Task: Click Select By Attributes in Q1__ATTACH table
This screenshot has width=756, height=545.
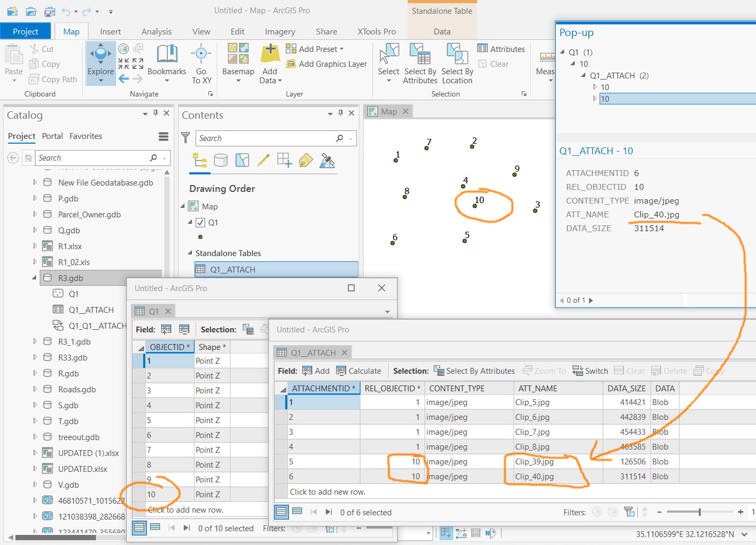Action: tap(474, 371)
